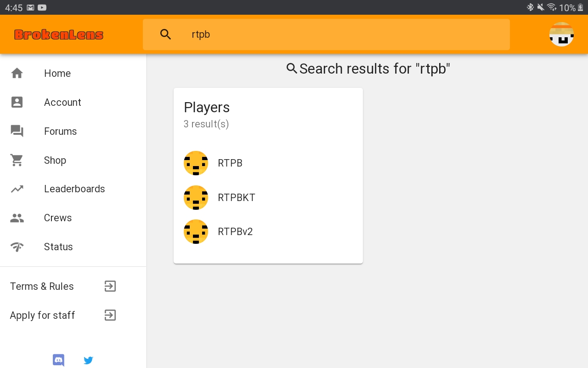The width and height of the screenshot is (588, 368).
Task: Click the "3 result(s)" text
Action: [206, 124]
